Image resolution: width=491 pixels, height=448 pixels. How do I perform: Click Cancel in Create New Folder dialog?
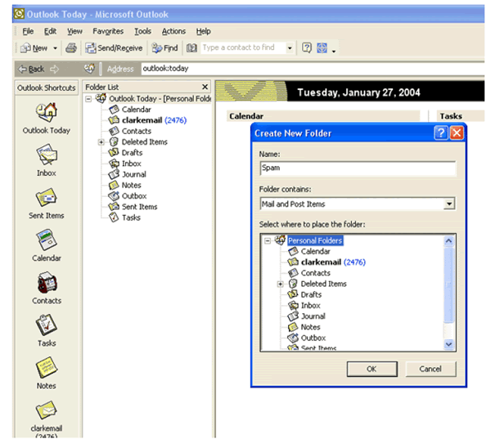[430, 370]
